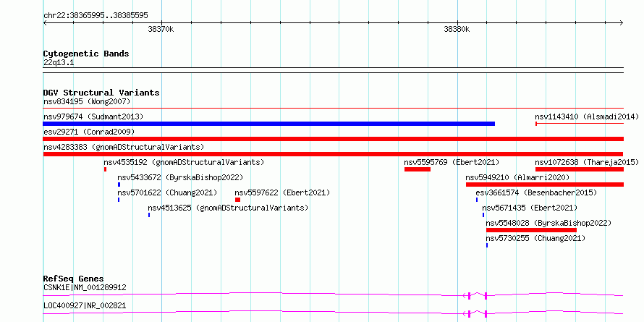Click the nsv5671435 (Ebert2021) label
The width and height of the screenshot is (644, 322).
pos(530,208)
